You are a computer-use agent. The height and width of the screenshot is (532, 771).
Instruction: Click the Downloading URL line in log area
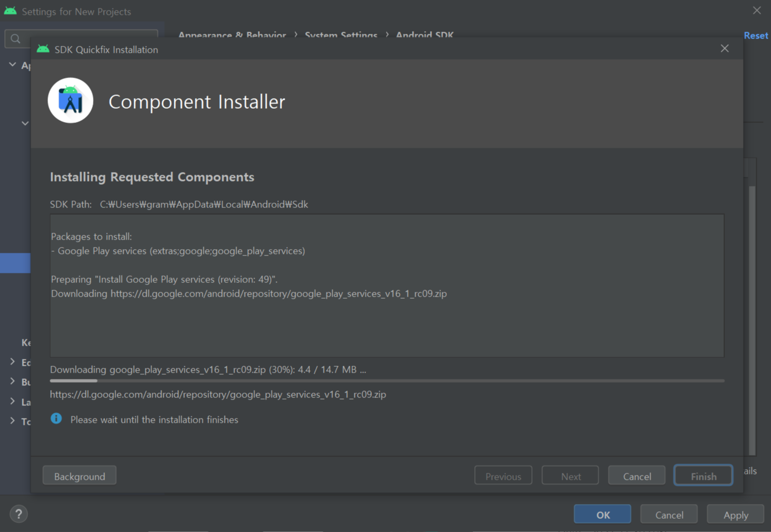pyautogui.click(x=249, y=293)
